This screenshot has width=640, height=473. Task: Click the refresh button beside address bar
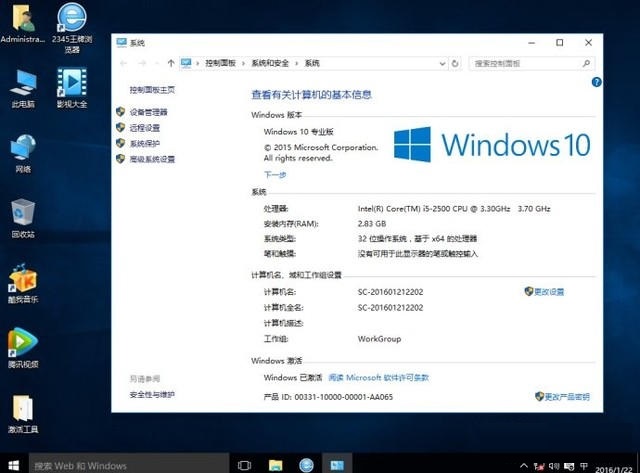tap(455, 63)
